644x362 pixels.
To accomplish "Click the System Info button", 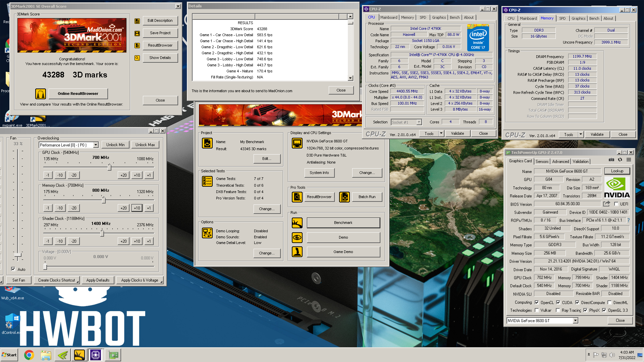I will pos(319,173).
